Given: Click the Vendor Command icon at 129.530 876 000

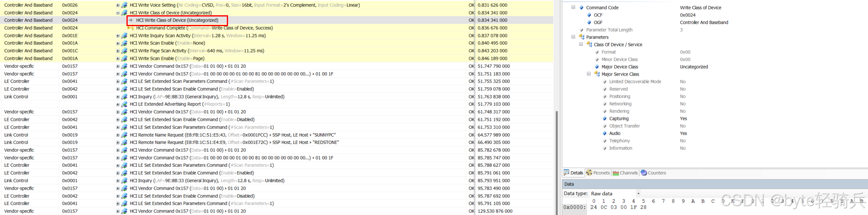Looking at the screenshot, I should coord(124,211).
